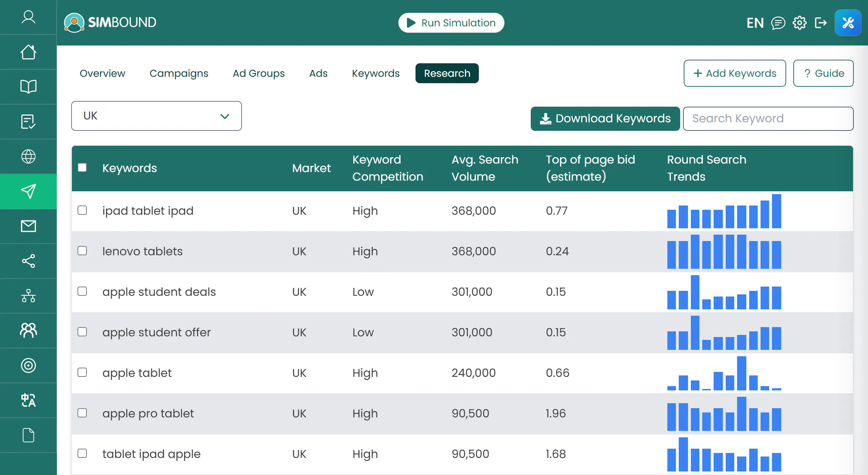Switch to the Overview tab

coord(102,73)
